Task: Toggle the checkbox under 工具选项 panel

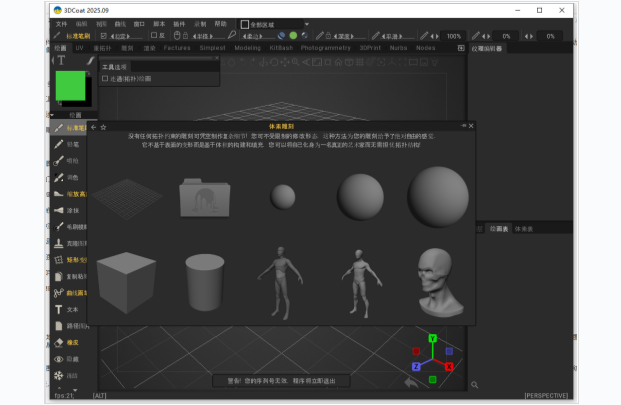Action: (x=105, y=78)
